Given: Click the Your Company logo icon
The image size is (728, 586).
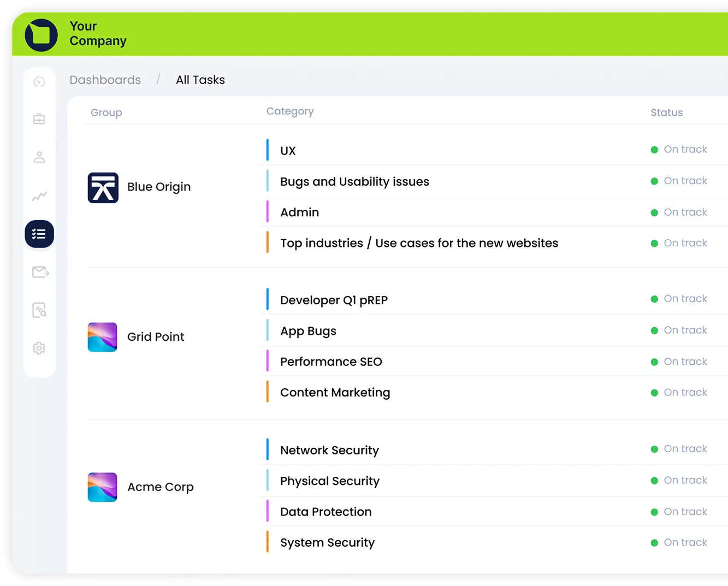Looking at the screenshot, I should [41, 35].
